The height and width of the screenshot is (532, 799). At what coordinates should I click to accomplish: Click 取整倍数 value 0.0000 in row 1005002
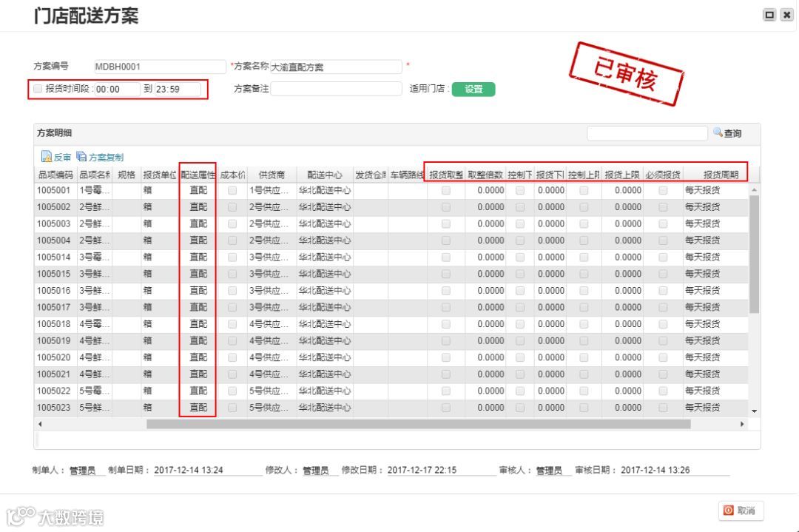(x=490, y=207)
